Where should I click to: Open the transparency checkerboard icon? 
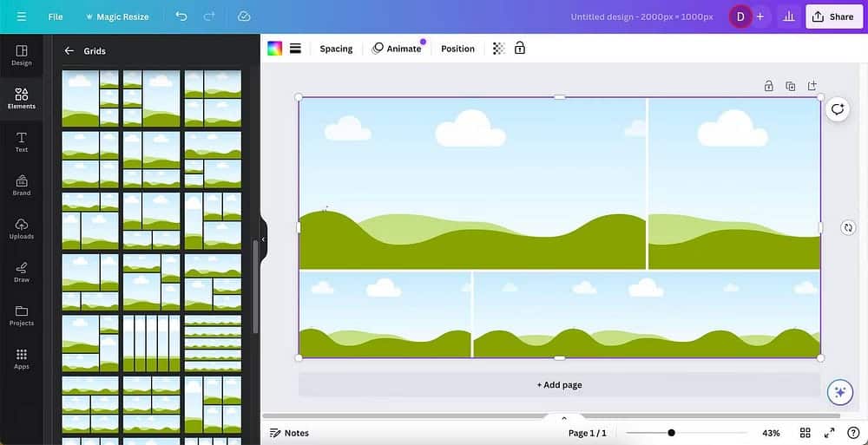pyautogui.click(x=499, y=49)
